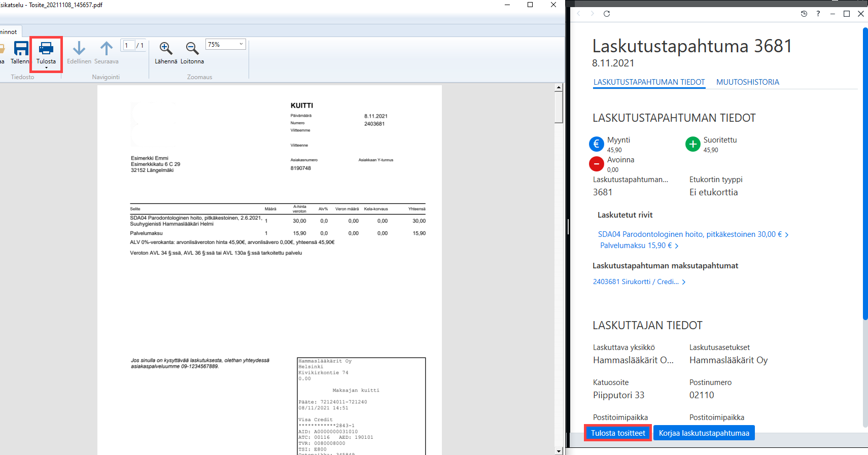Click receipt number 2403681 in PDF
The width and height of the screenshot is (868, 455).
(374, 124)
